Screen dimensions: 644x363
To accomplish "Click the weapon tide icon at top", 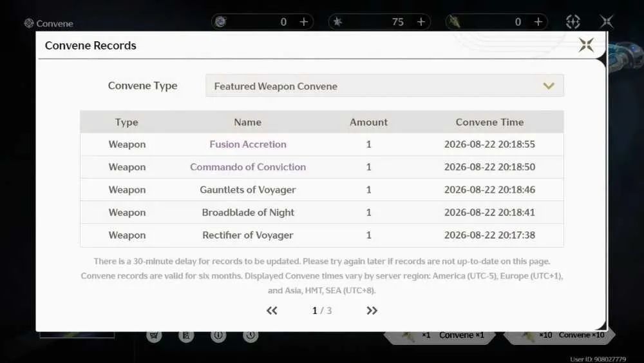I will tap(454, 22).
